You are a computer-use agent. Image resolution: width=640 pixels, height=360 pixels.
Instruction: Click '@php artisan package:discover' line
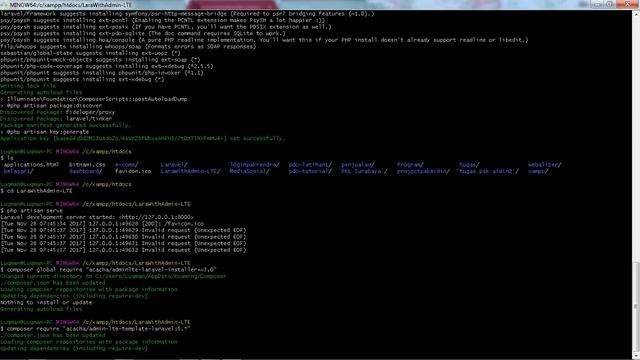pos(51,105)
